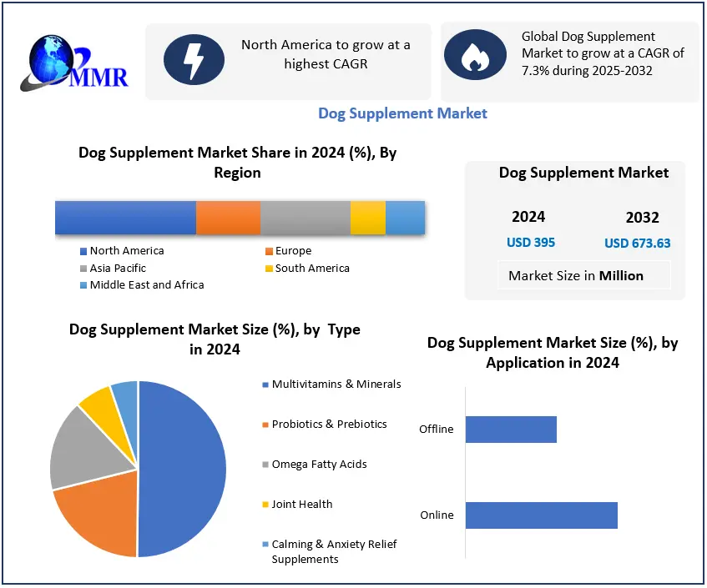The width and height of the screenshot is (707, 588).
Task: Click the flame icon
Action: click(x=475, y=55)
